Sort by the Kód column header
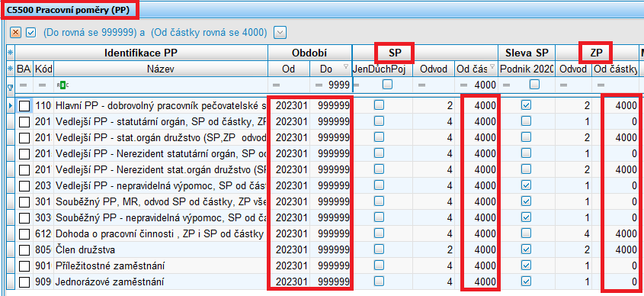644x296 pixels. [43, 69]
